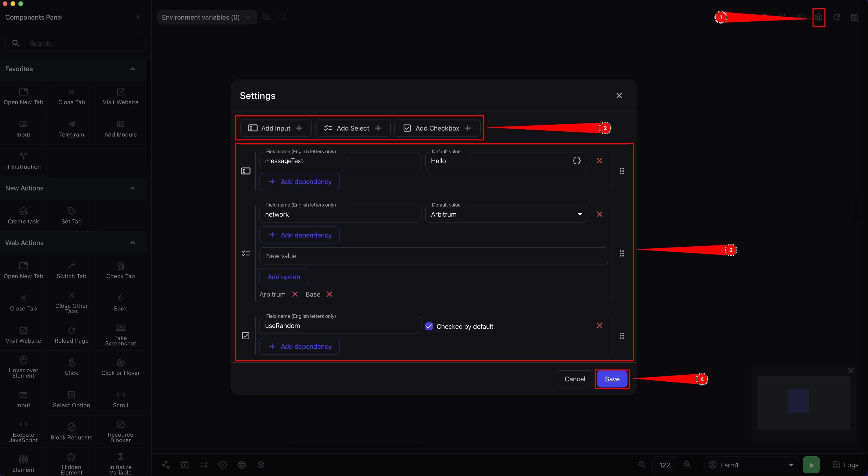The width and height of the screenshot is (868, 476).
Task: Select Take Screenshot component
Action: tap(120, 335)
